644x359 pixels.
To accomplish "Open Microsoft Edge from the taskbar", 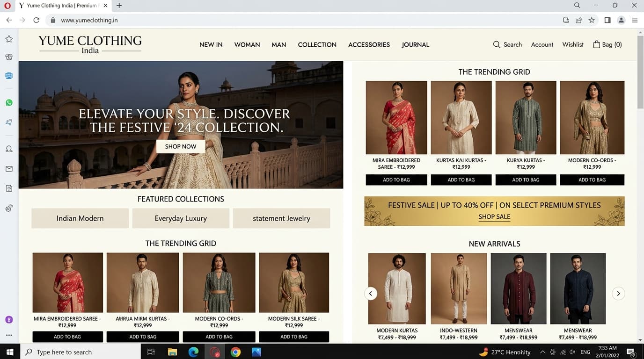I will pyautogui.click(x=193, y=352).
